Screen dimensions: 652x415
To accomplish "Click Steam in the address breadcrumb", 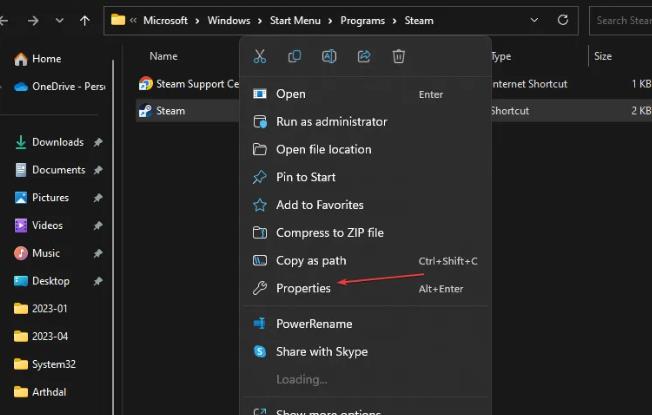I will 419,20.
